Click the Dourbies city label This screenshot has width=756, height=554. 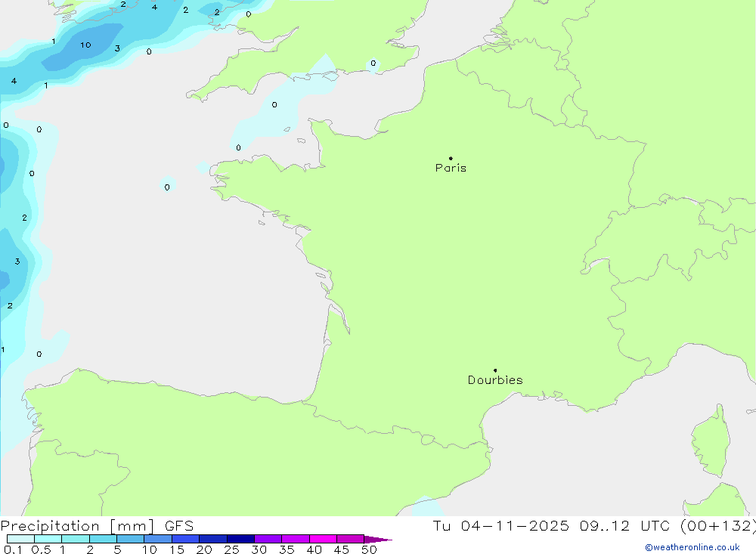click(495, 380)
